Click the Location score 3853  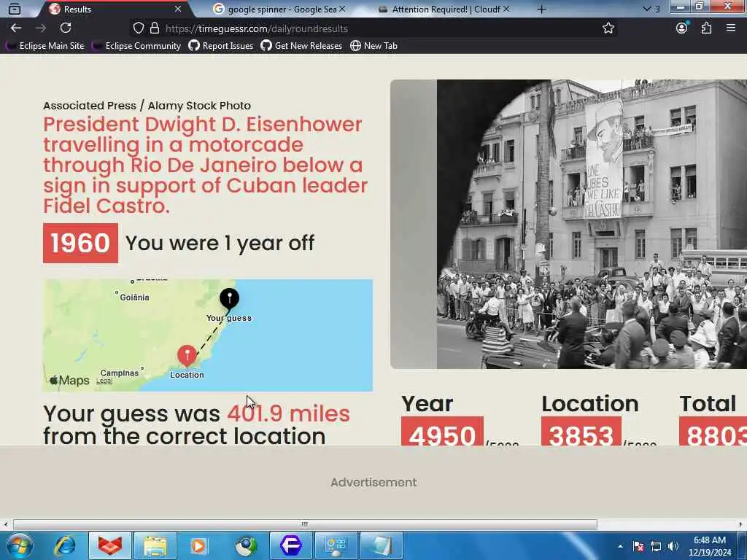tap(581, 432)
